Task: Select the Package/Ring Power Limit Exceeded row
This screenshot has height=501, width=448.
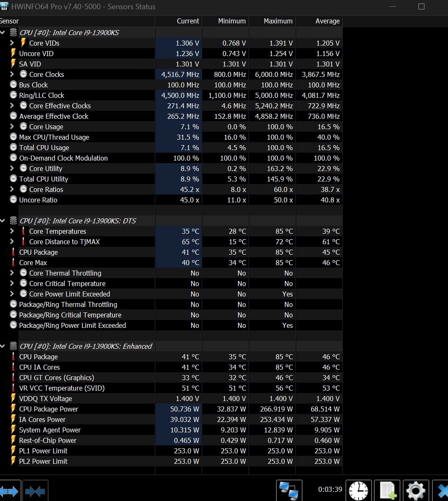Action: (x=171, y=325)
